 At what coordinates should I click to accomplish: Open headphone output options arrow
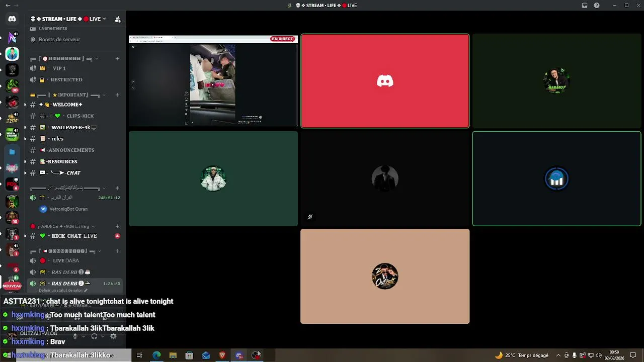[x=103, y=336]
